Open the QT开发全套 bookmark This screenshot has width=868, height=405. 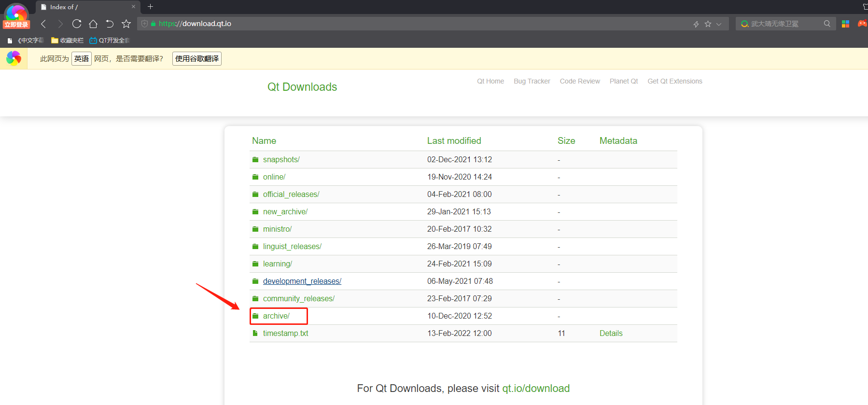click(110, 41)
